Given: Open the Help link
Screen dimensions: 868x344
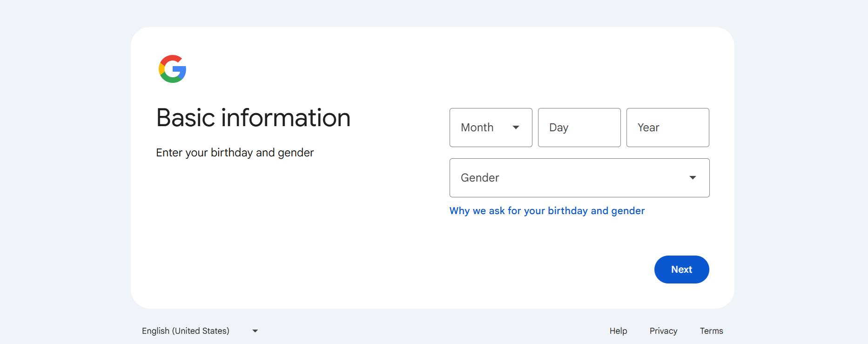Looking at the screenshot, I should [618, 331].
